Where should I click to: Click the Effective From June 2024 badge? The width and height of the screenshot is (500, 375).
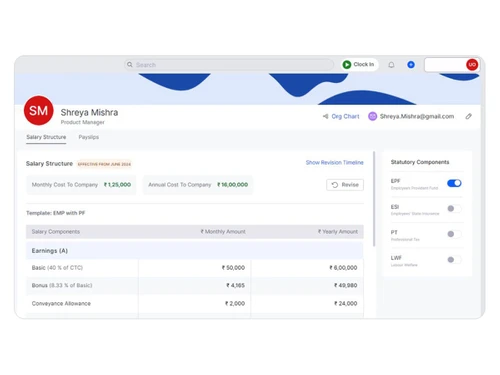coord(104,164)
